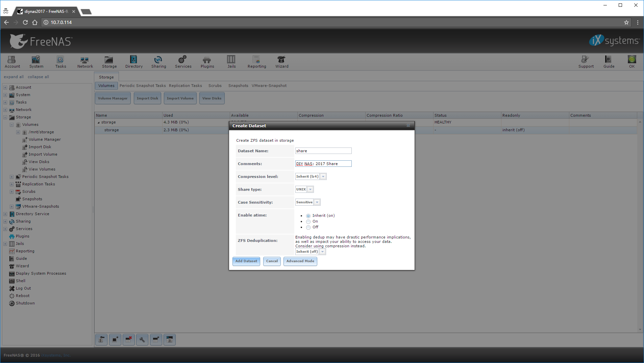Viewport: 644px width, 363px height.
Task: Click the create snapshot bottom icon
Action: [115, 340]
